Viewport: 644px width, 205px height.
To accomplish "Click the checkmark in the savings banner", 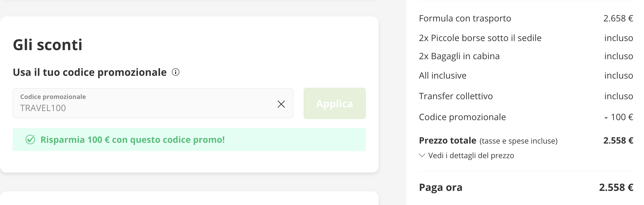I will 31,139.
